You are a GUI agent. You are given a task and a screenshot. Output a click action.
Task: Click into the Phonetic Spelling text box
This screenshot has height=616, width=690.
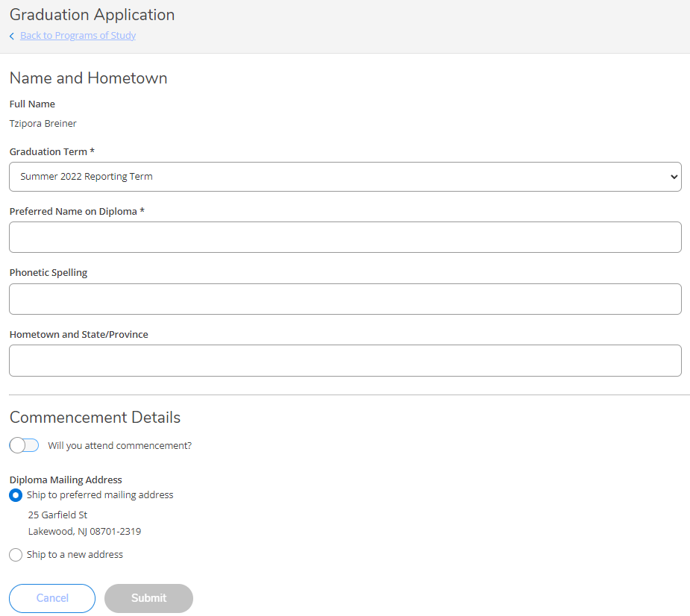[x=345, y=299]
